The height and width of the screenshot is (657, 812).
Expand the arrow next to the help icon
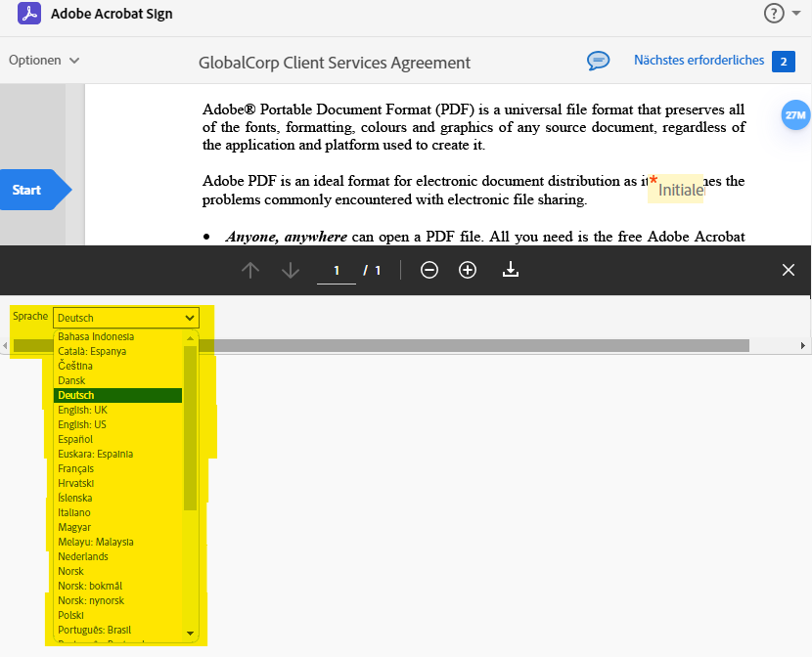(x=796, y=14)
